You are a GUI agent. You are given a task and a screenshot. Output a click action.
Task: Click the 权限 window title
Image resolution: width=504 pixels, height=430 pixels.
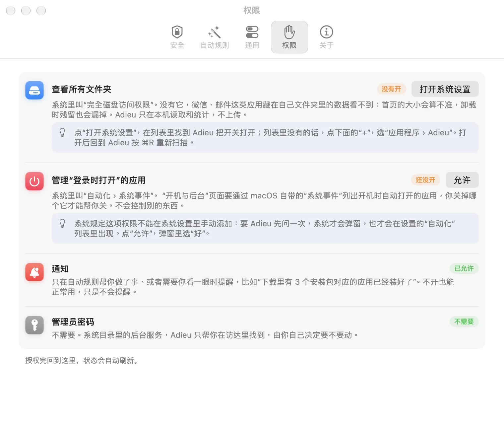tap(252, 10)
